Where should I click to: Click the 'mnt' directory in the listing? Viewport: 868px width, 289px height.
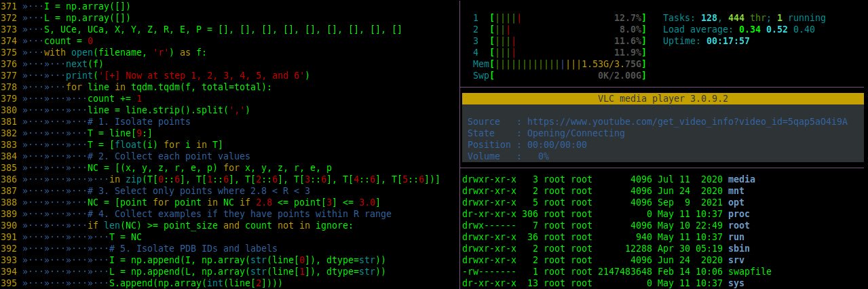click(x=736, y=191)
